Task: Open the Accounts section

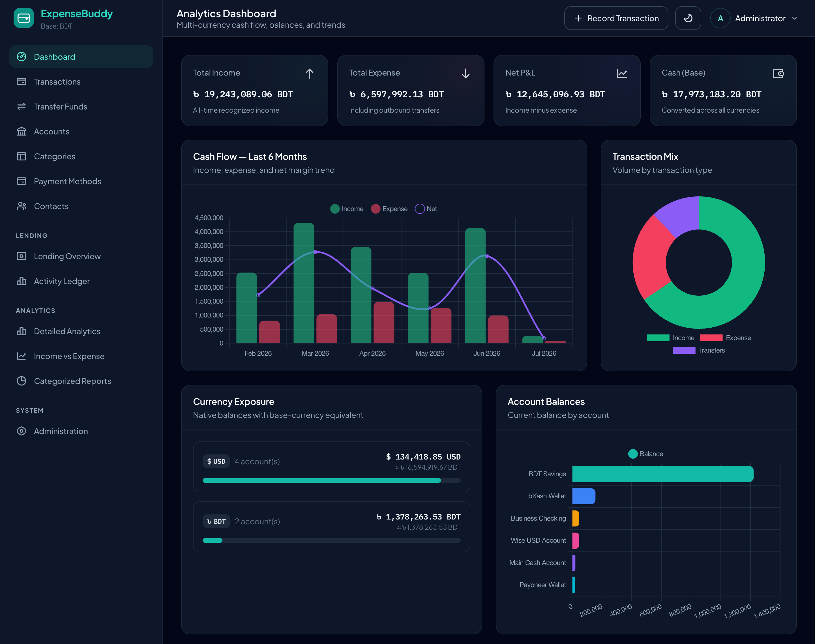Action: click(81, 131)
